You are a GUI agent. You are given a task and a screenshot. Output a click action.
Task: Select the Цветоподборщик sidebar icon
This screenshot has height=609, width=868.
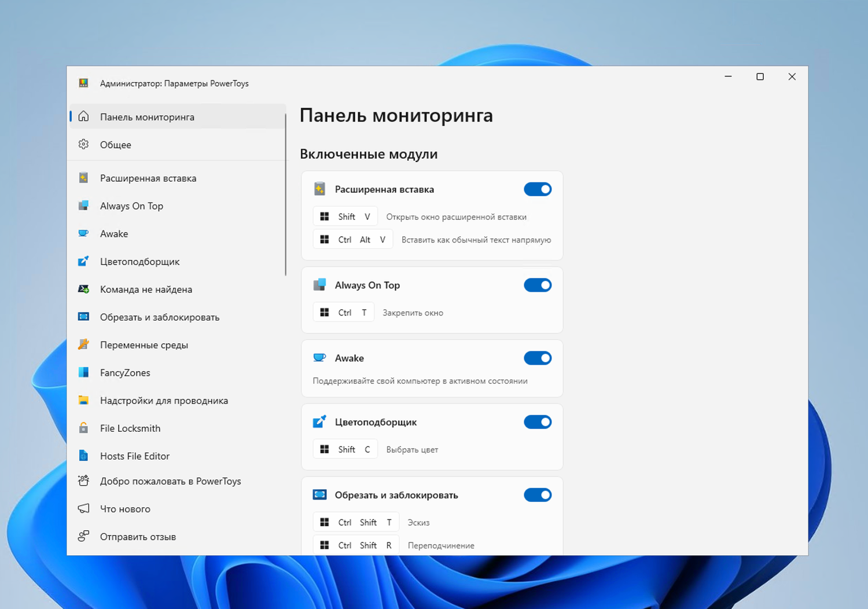[84, 261]
